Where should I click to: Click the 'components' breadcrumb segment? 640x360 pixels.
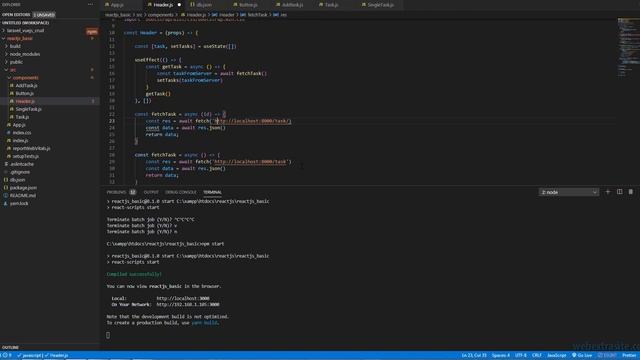click(x=160, y=15)
